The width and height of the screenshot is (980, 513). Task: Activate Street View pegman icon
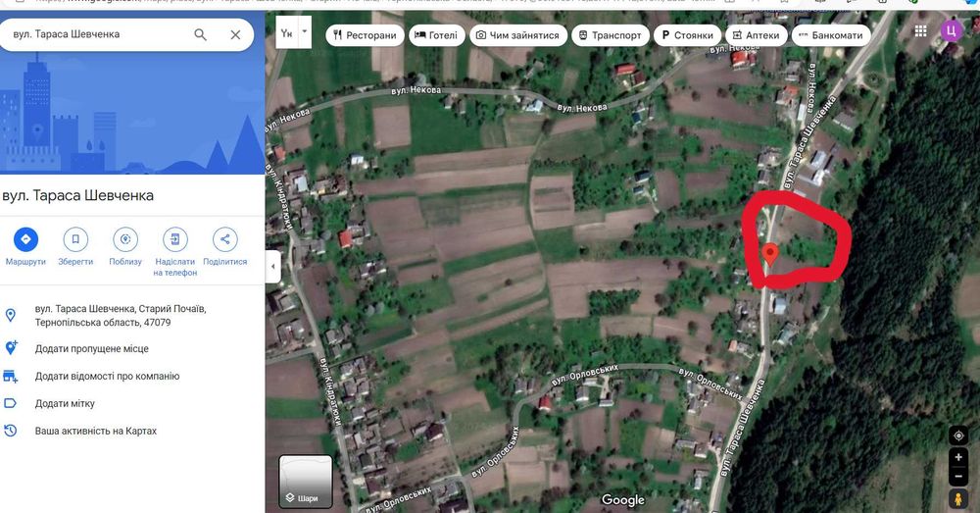(958, 498)
